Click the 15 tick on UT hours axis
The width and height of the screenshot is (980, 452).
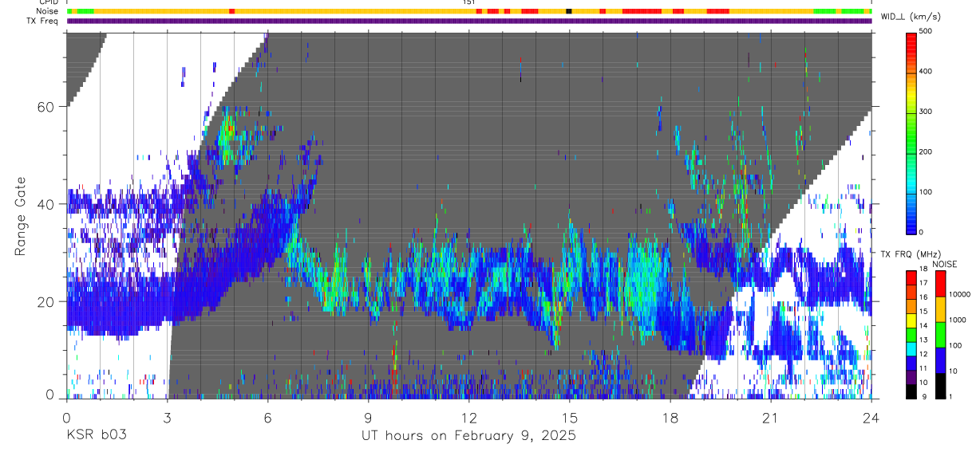[x=569, y=417]
